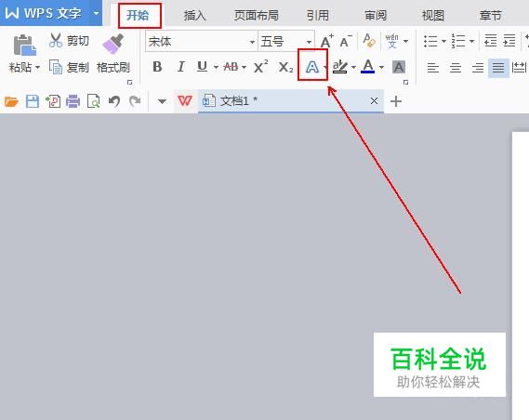
Task: Click the Cut (剪切) scissors button
Action: 69,41
